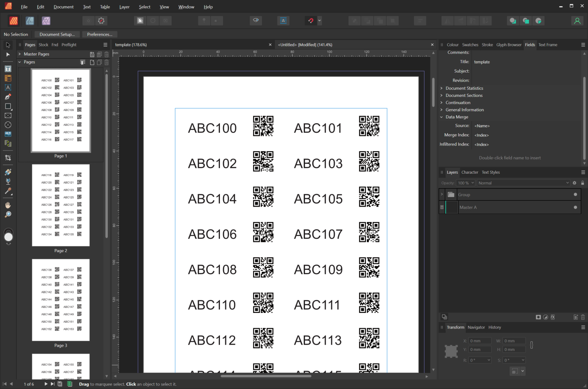Collapse the Data Merge section

tap(442, 117)
